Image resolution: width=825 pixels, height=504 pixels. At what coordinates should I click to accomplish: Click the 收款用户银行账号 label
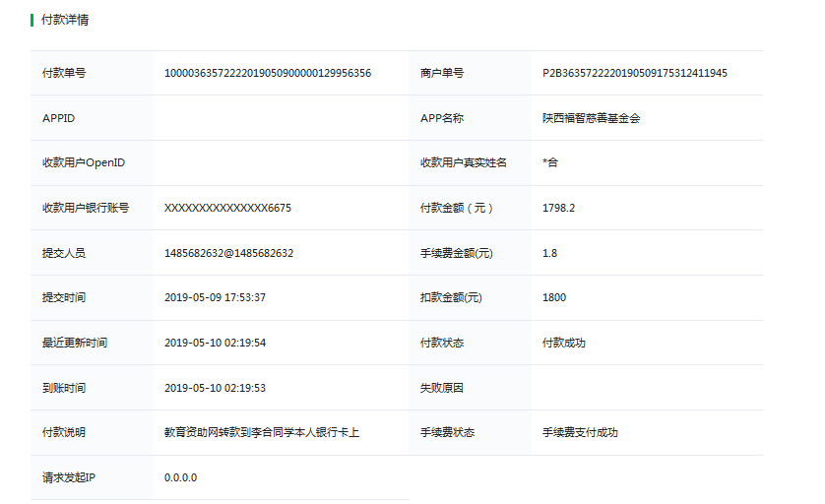pos(86,208)
